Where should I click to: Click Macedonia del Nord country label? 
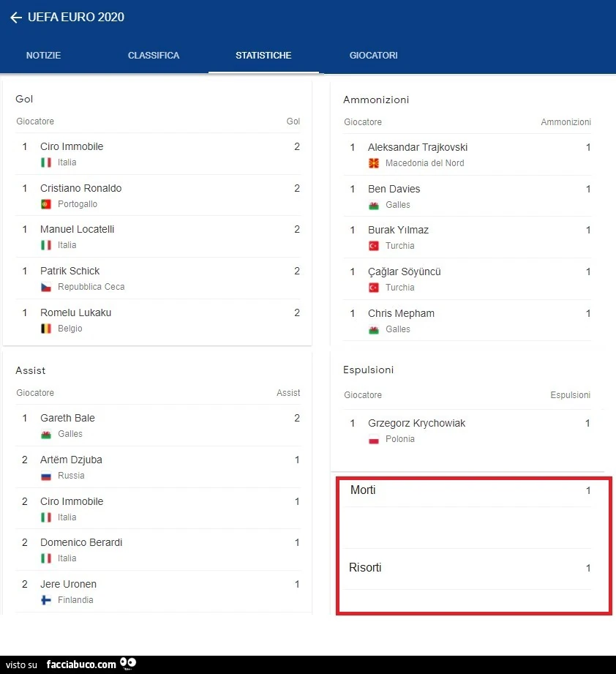[425, 163]
